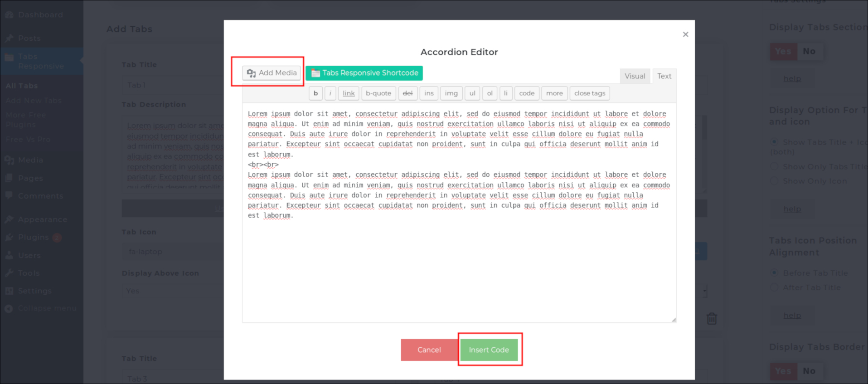
Task: Select Before Tab Title radio
Action: (775, 273)
